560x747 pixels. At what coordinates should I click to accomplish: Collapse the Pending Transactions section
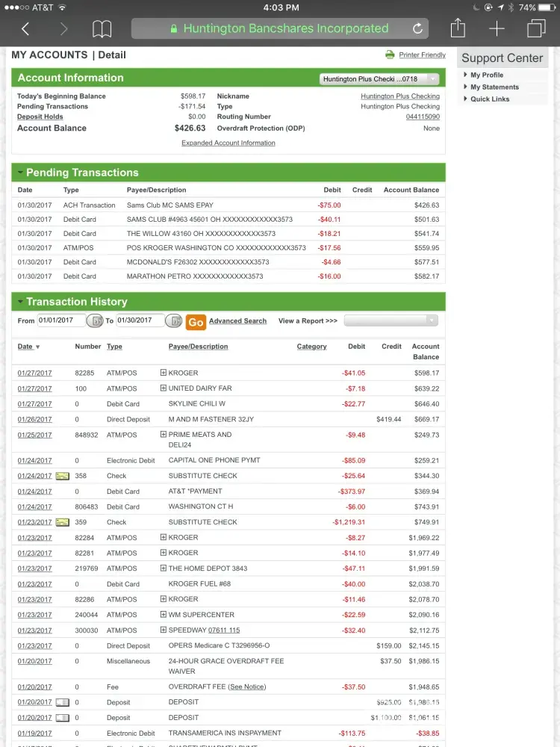coord(21,173)
